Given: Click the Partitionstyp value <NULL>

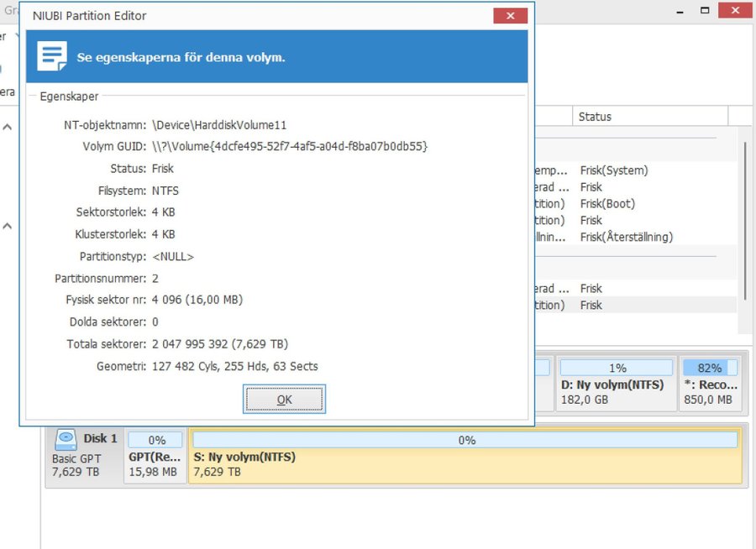Looking at the screenshot, I should pyautogui.click(x=173, y=256).
